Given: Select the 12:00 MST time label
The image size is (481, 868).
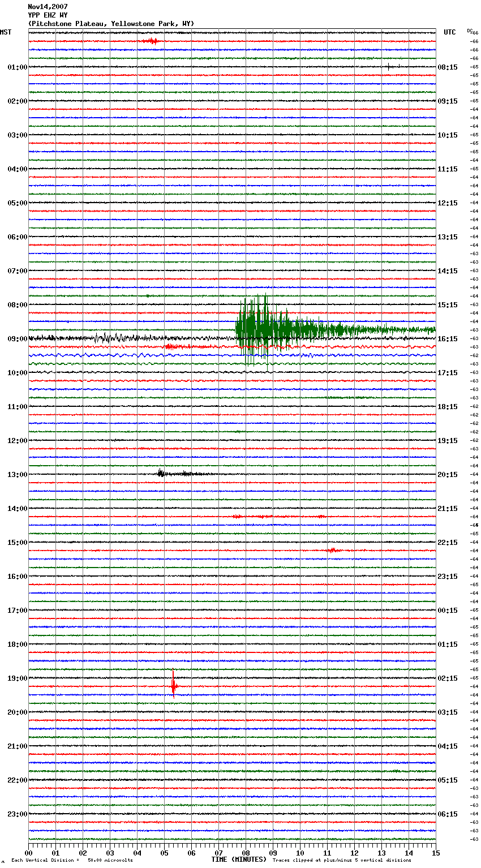Looking at the screenshot, I should coord(18,441).
